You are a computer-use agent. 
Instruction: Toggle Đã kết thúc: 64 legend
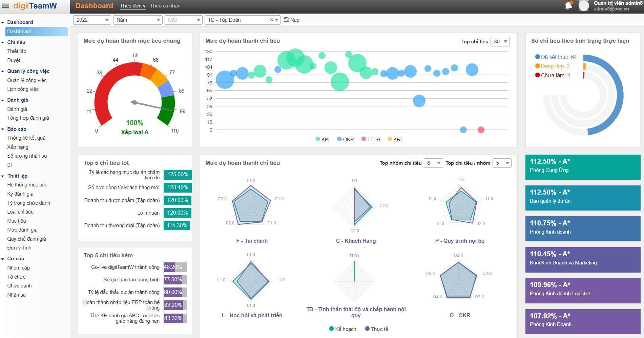tap(556, 57)
